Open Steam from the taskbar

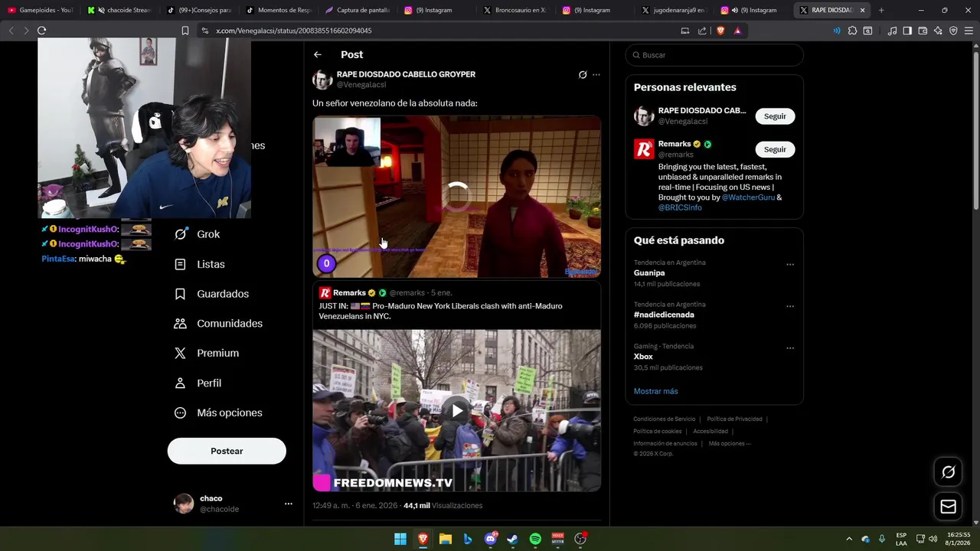coord(512,539)
